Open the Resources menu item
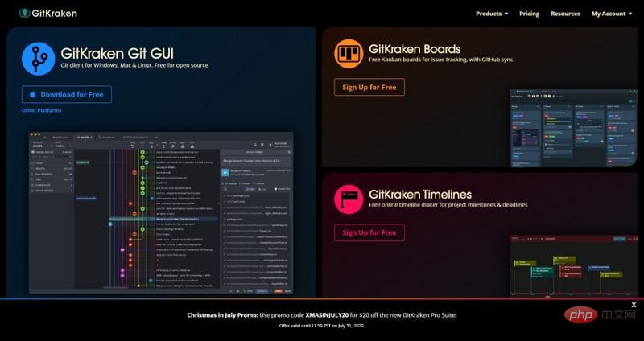The height and width of the screenshot is (341, 644). (x=565, y=14)
